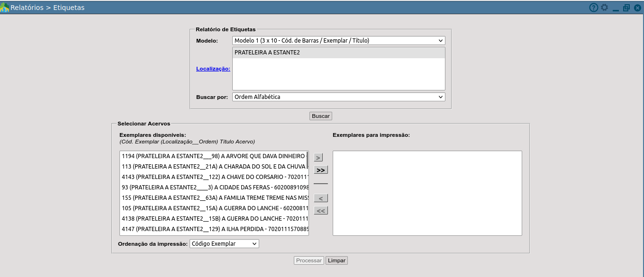
Task: Select exemplar 4143 A CHAVE DO CORSARIO
Action: [213, 178]
